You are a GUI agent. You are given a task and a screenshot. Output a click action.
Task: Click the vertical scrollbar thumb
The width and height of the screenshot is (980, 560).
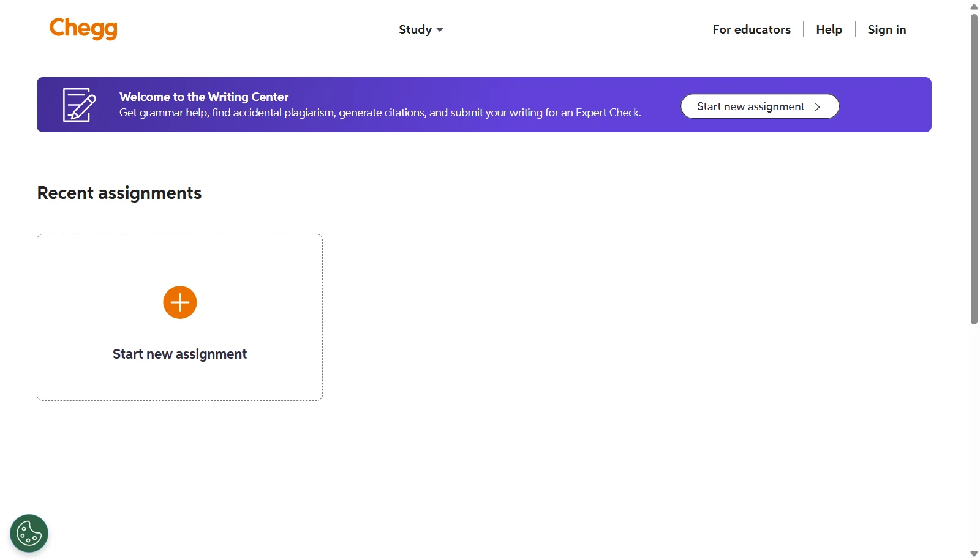tap(974, 169)
